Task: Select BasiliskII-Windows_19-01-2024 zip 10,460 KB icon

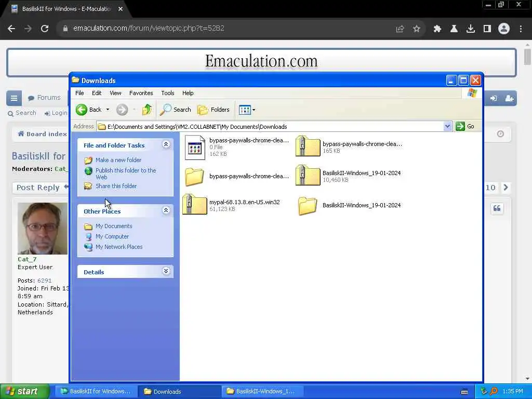Action: coord(308,176)
